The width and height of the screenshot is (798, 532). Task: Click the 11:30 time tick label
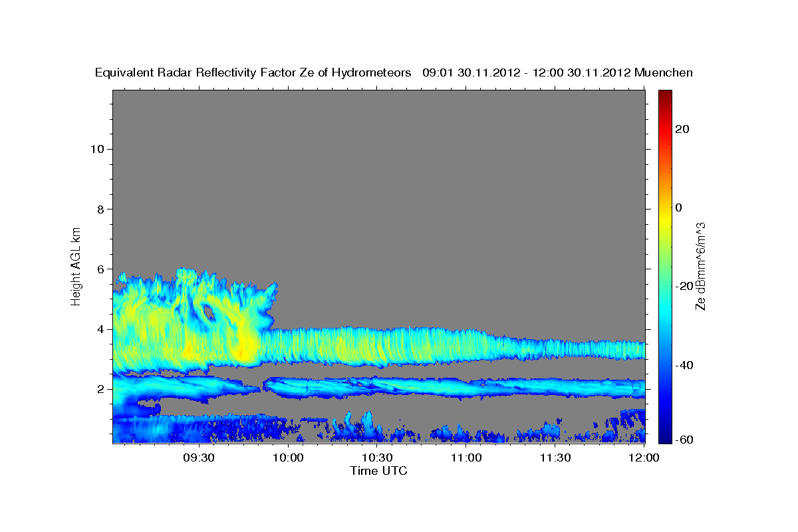555,458
